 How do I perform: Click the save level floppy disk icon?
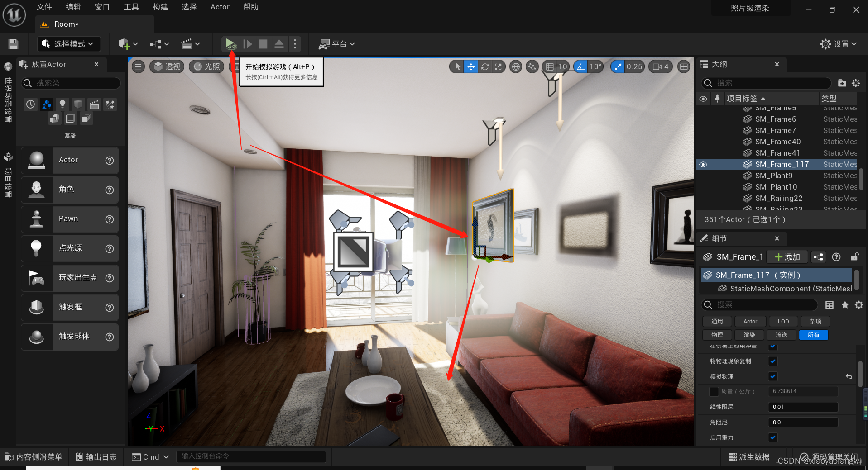tap(13, 44)
